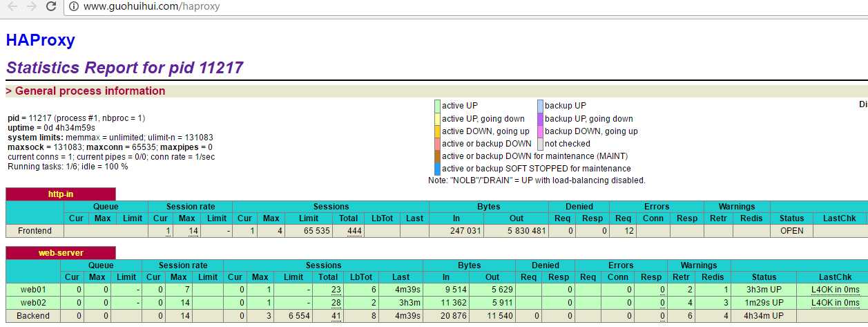
Task: Click the maxsock = 131083 limits line
Action: [110, 147]
